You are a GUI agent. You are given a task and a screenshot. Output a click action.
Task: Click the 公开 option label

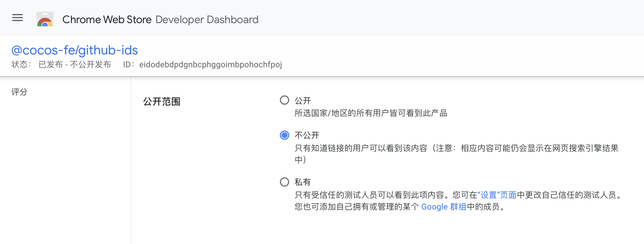tap(303, 101)
